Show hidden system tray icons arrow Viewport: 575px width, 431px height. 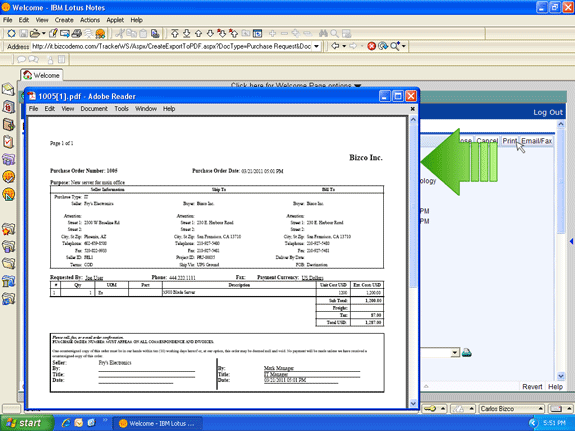(x=533, y=423)
